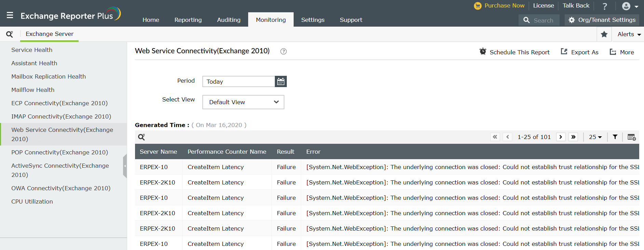Sort by the Error column header
This screenshot has width=644, height=250.
[x=313, y=152]
